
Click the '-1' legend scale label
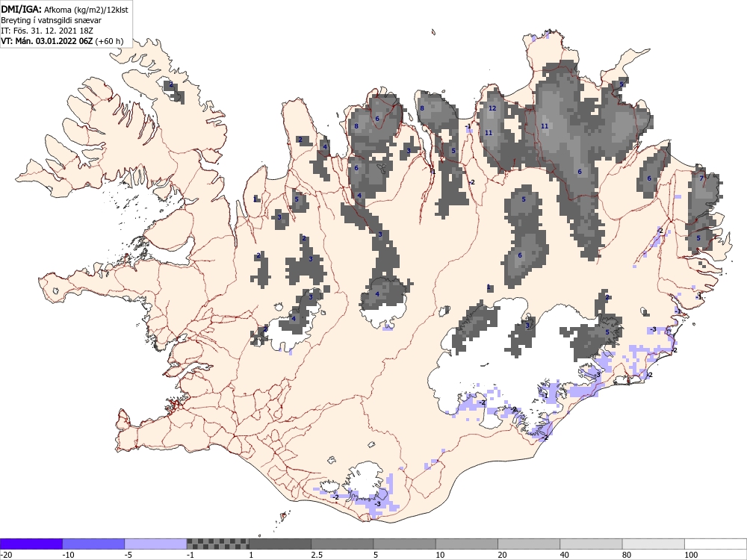[x=191, y=555]
